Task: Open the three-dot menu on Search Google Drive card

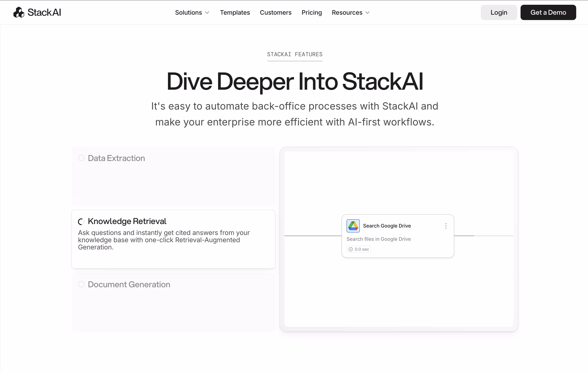Action: pos(446,226)
